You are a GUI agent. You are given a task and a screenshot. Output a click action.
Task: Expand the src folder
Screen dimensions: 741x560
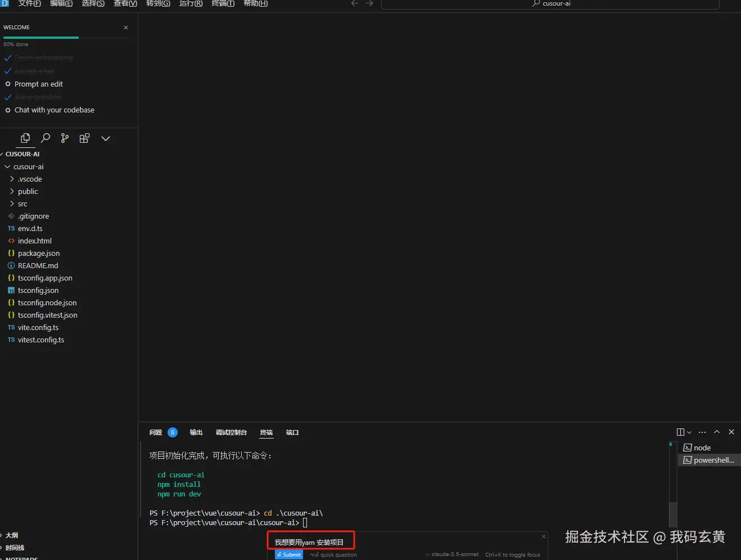coord(22,204)
